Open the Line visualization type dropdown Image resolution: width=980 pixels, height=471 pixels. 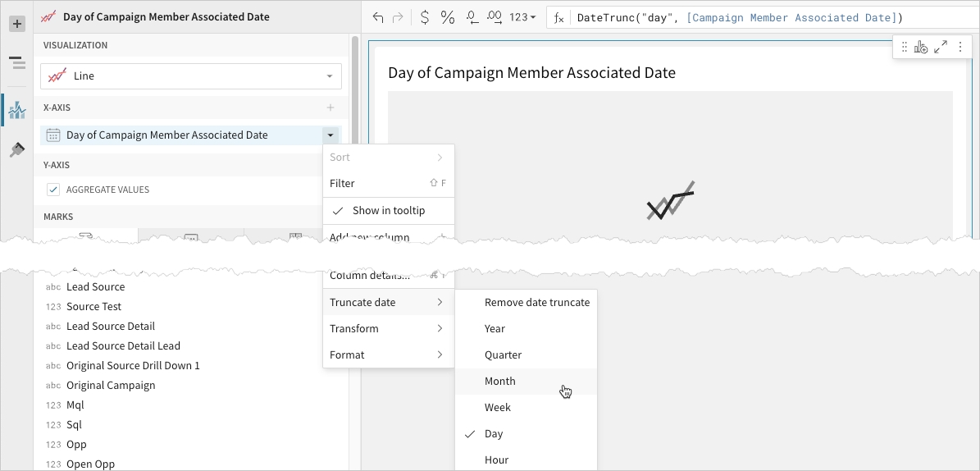(x=191, y=76)
